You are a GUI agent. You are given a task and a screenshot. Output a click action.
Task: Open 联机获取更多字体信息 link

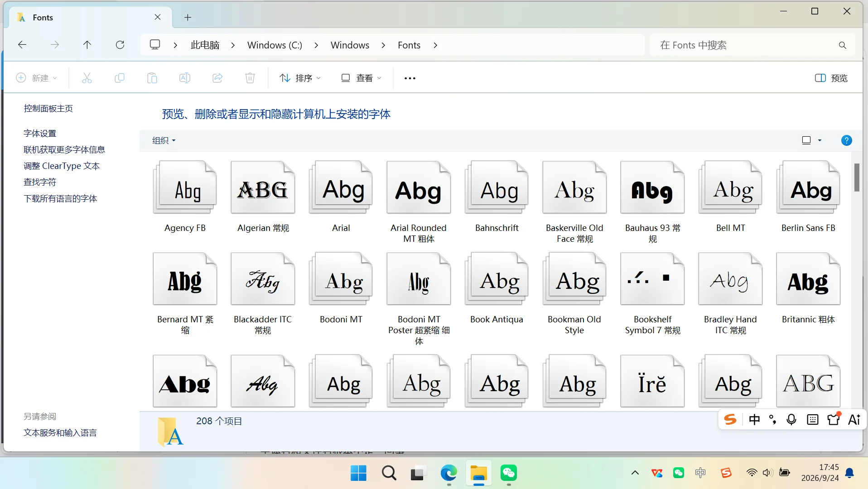64,149
